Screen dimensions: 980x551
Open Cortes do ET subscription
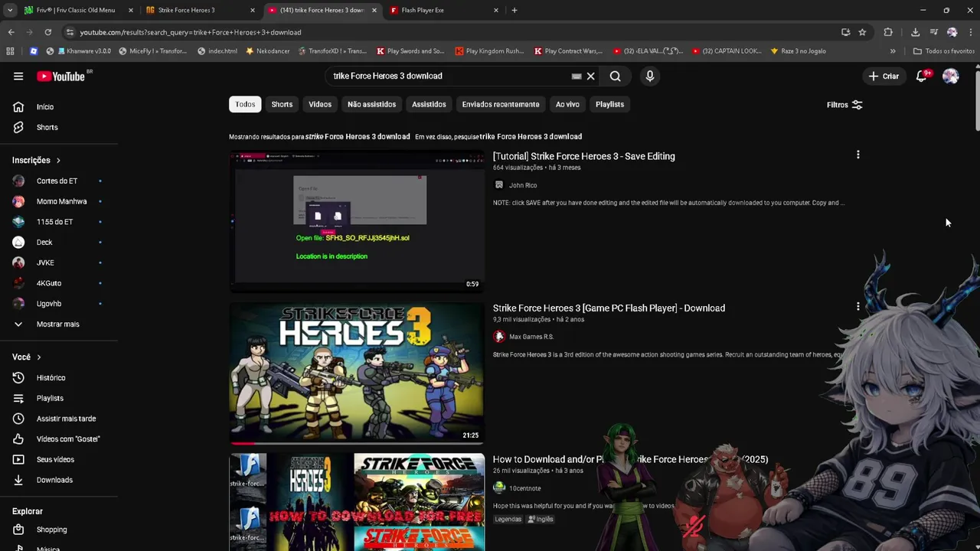click(x=59, y=181)
